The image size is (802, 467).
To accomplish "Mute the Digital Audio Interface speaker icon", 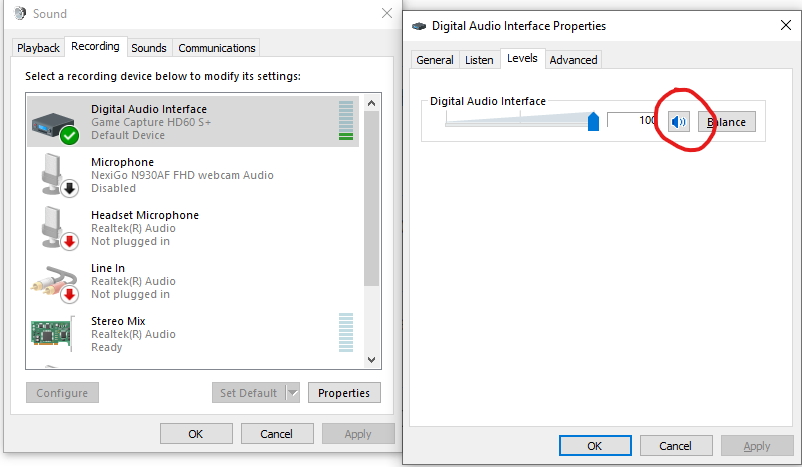I will [x=679, y=122].
